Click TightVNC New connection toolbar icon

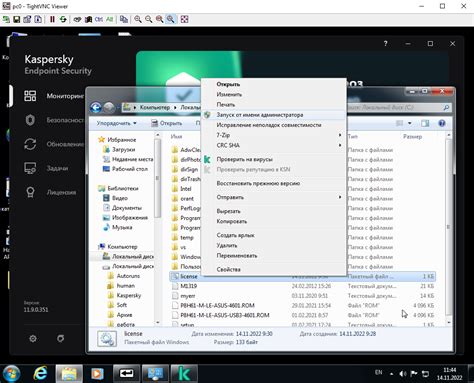pyautogui.click(x=6, y=19)
